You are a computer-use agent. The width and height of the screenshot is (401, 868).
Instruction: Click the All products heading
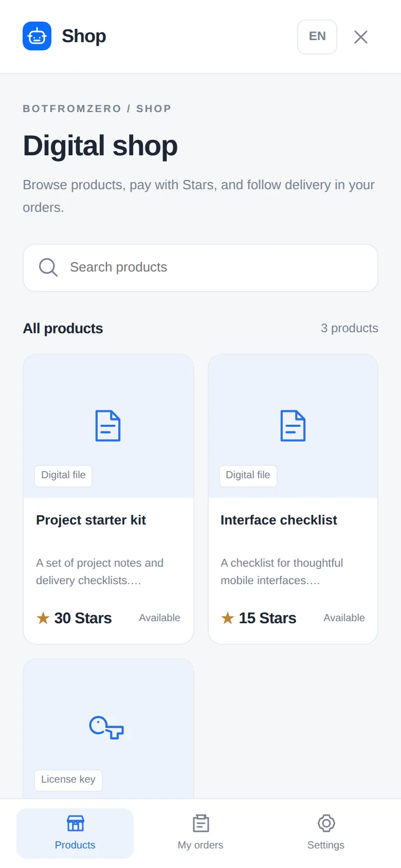click(63, 329)
